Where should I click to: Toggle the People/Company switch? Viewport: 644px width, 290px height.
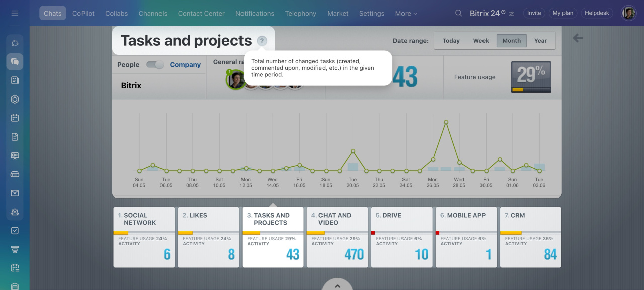pos(154,65)
